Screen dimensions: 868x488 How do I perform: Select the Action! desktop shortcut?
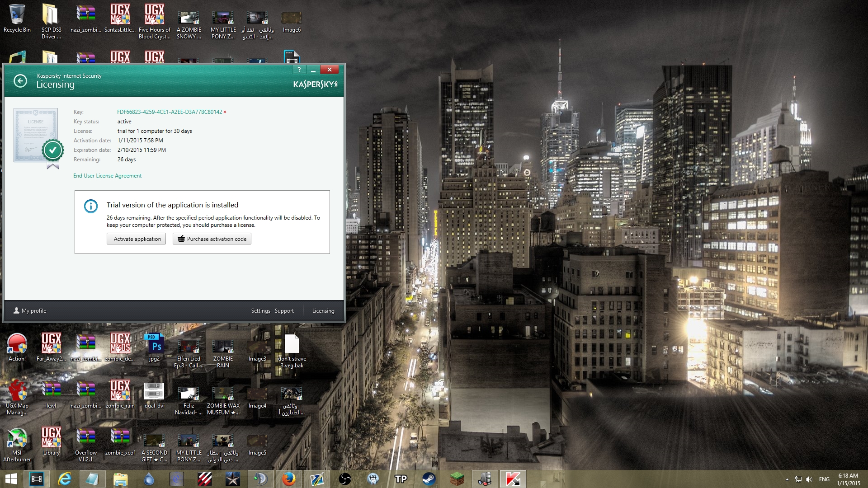tap(17, 347)
